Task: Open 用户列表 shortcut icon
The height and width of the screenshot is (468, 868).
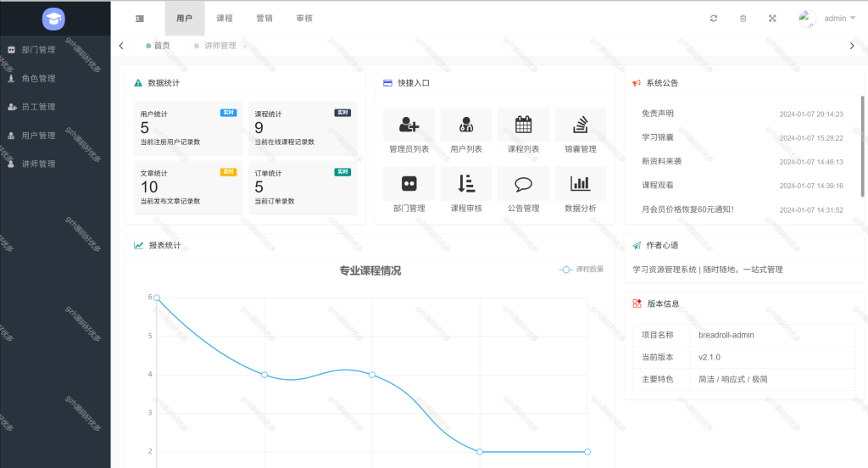Action: tap(466, 125)
